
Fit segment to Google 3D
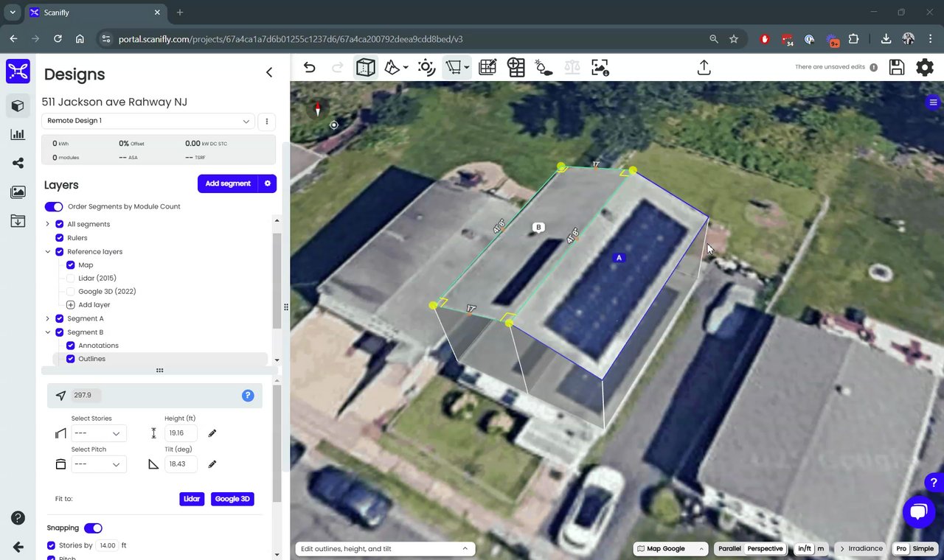(x=232, y=499)
